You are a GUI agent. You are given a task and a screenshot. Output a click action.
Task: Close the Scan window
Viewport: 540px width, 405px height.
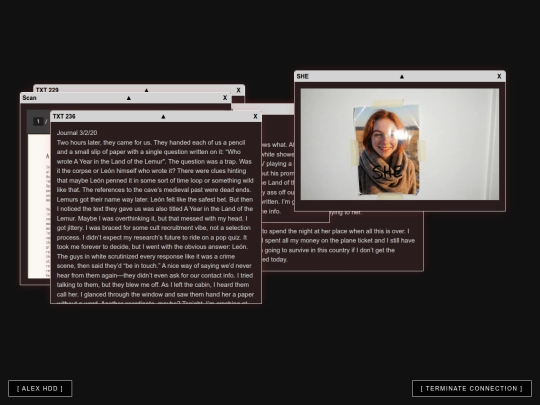click(225, 98)
